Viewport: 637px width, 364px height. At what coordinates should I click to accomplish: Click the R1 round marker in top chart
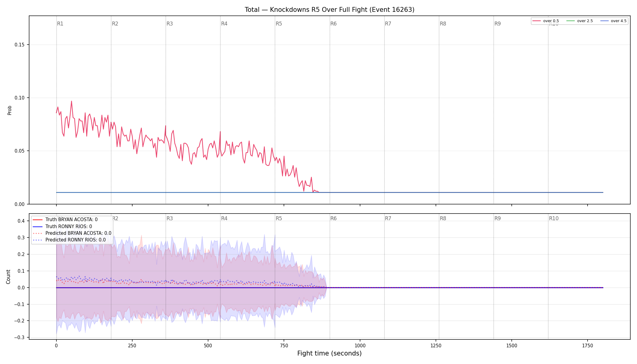pos(60,24)
